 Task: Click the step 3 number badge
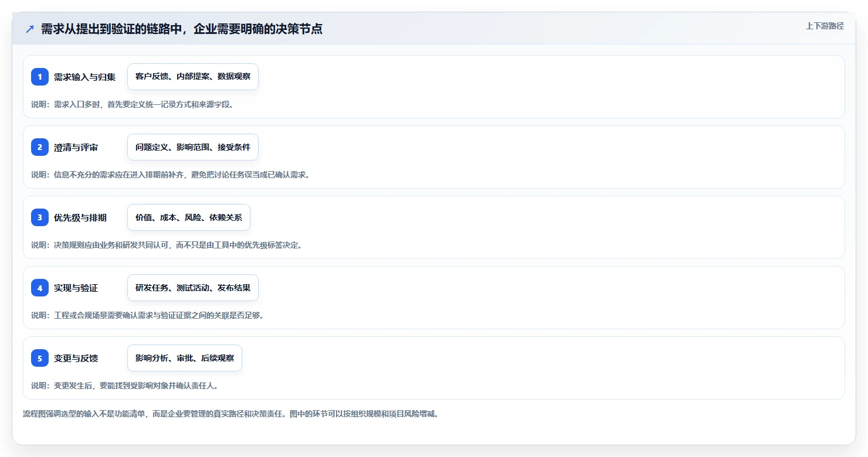[40, 217]
